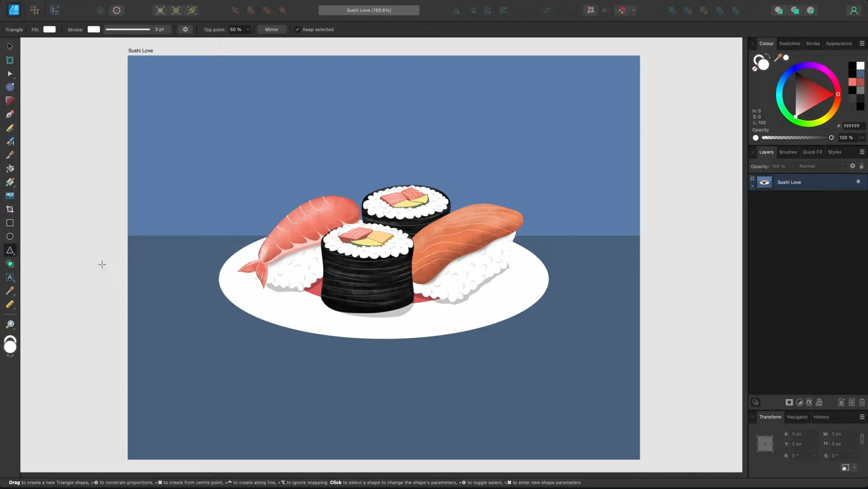Click the delete layer trash icon
Image resolution: width=868 pixels, height=489 pixels.
point(862,402)
